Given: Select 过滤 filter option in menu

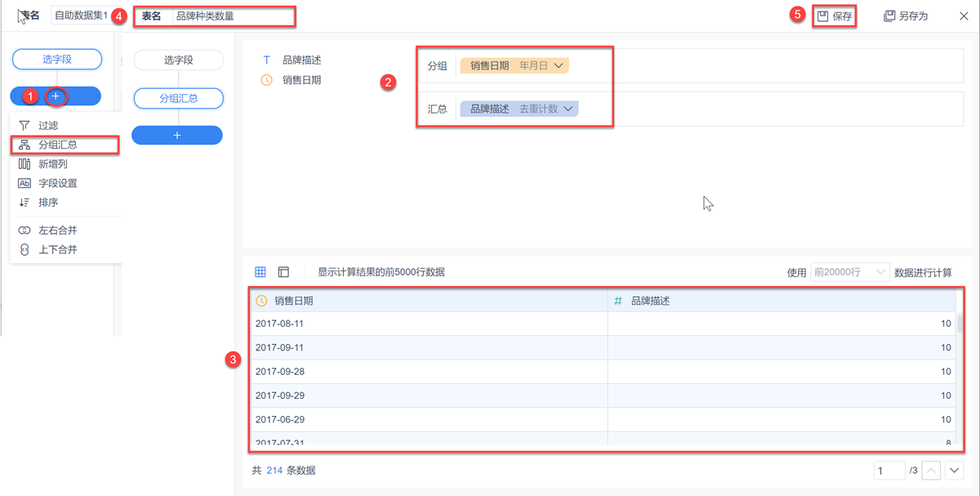Looking at the screenshot, I should click(x=48, y=126).
